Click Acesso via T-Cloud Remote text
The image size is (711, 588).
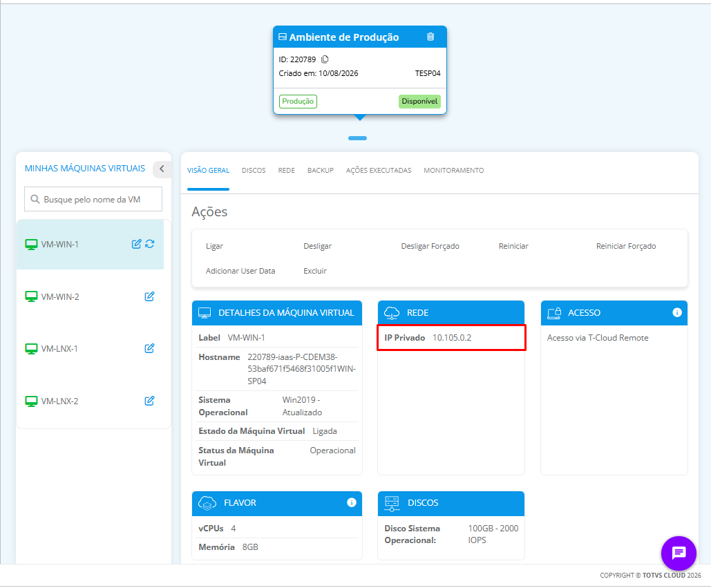coord(598,338)
